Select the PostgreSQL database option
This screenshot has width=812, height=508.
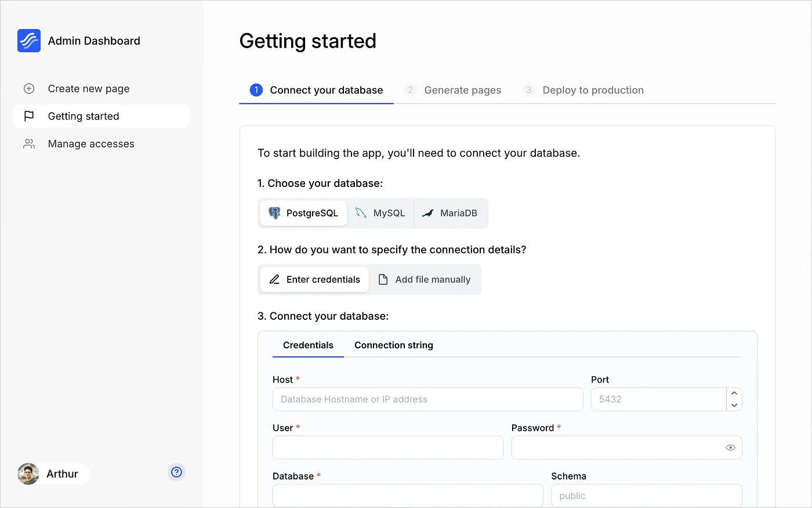[x=303, y=213]
